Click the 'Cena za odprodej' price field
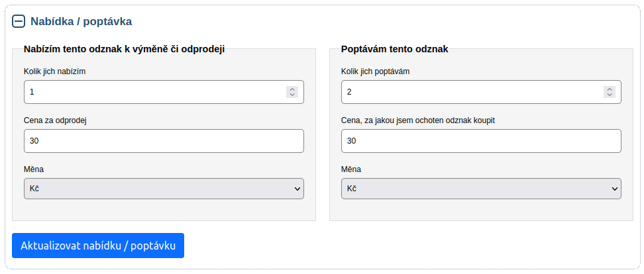 (164, 141)
